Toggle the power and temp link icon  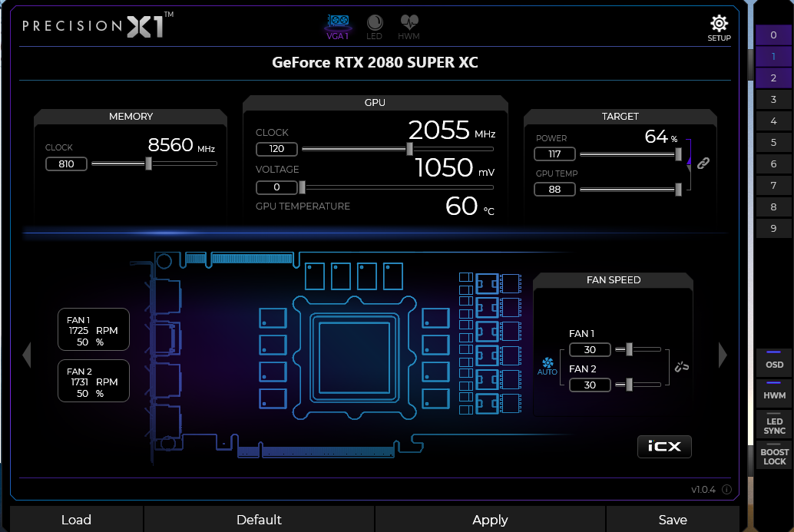703,163
